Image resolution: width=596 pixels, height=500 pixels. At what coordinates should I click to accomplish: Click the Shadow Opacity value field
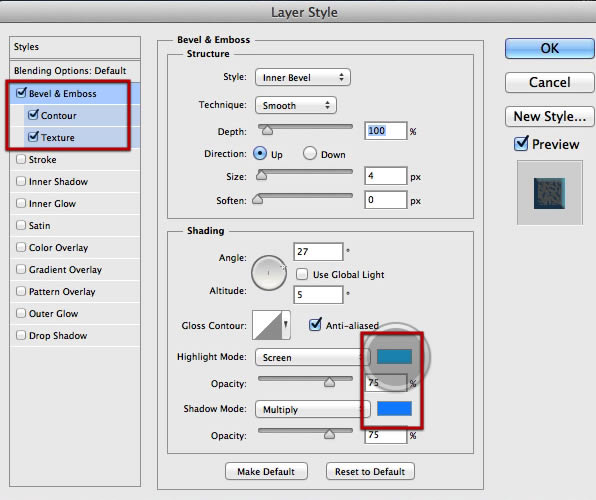(385, 435)
